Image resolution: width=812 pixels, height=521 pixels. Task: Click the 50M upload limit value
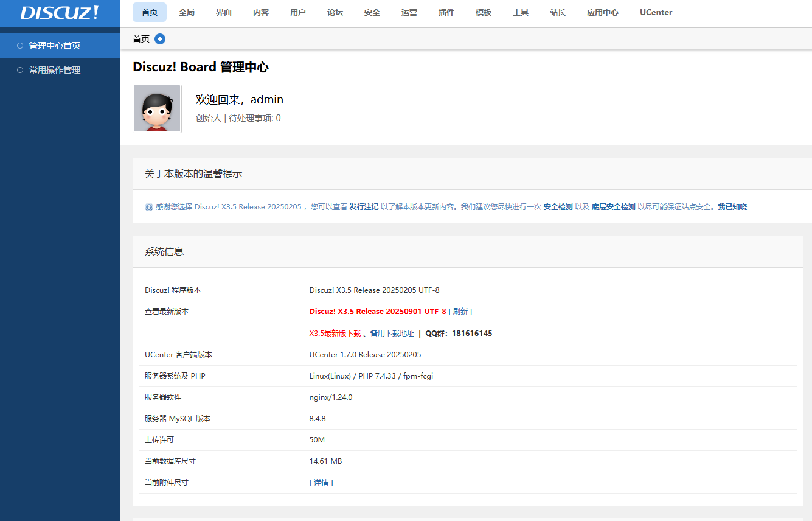(x=318, y=440)
